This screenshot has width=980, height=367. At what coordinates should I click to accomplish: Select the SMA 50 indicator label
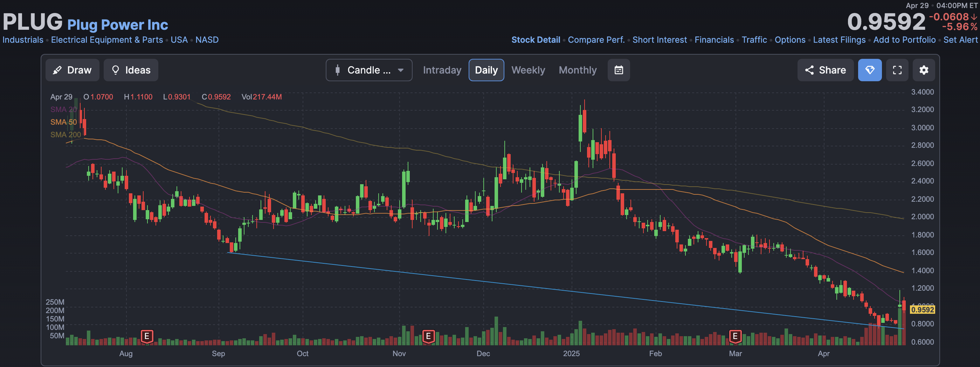click(63, 122)
